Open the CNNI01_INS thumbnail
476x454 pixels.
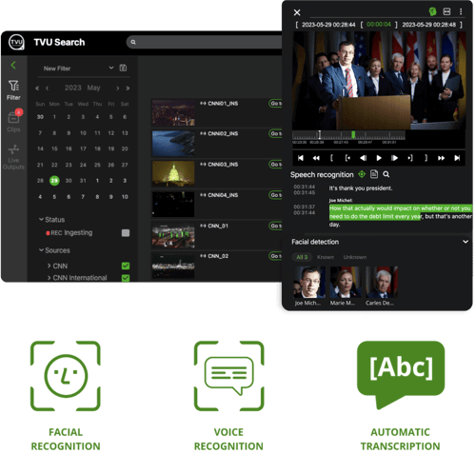pyautogui.click(x=173, y=112)
